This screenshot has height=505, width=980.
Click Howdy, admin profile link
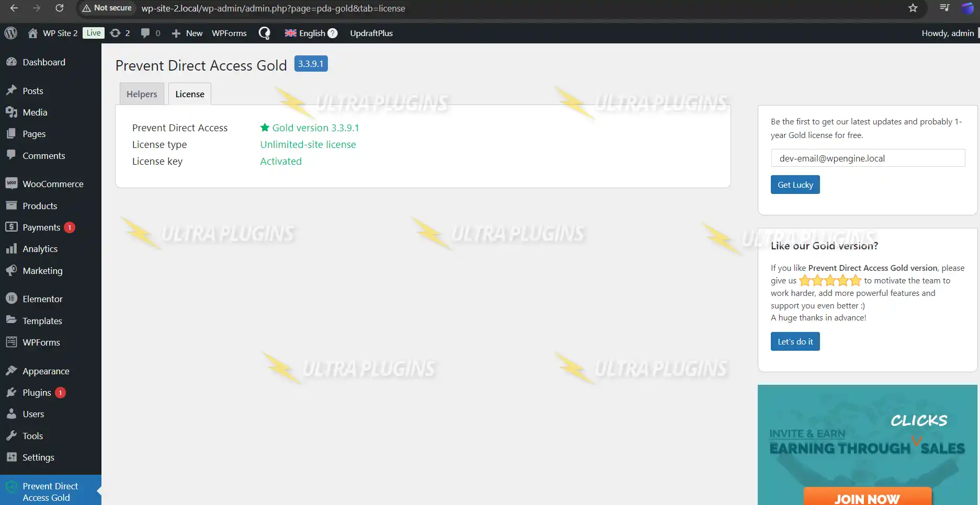948,33
